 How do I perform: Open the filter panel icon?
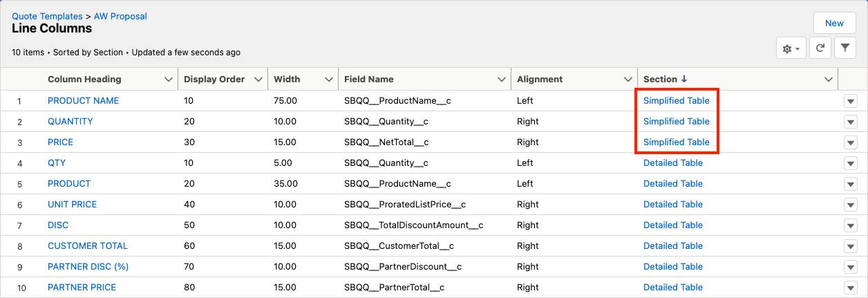coord(845,48)
